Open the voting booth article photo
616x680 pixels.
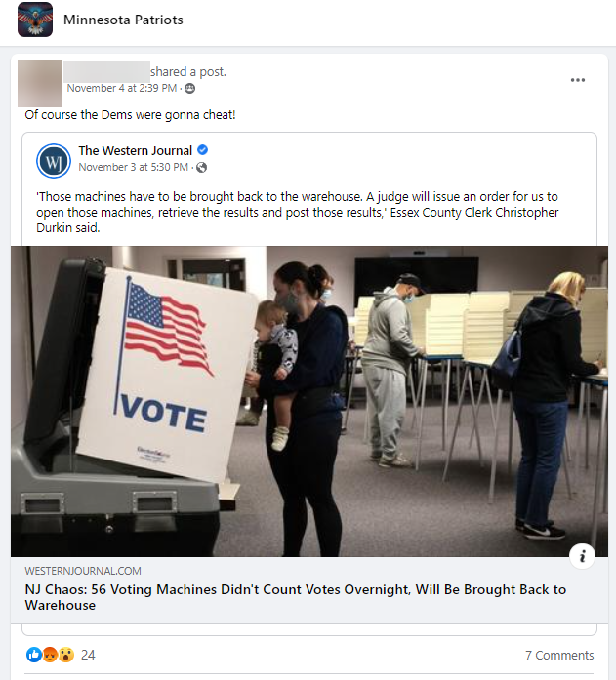pyautogui.click(x=309, y=401)
